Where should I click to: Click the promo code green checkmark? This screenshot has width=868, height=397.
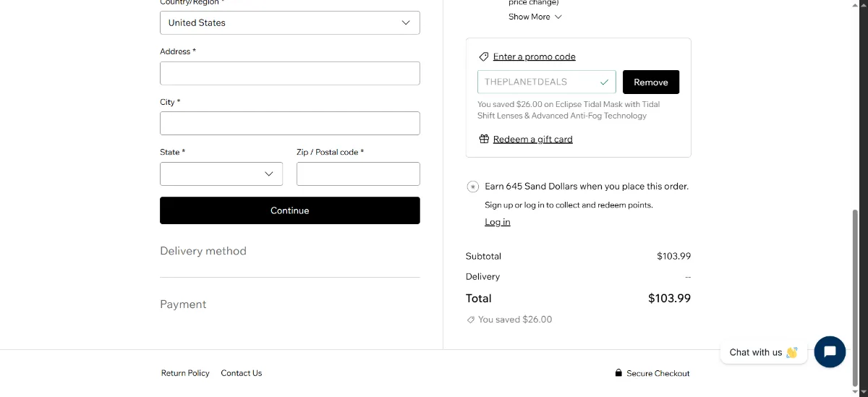(x=605, y=82)
